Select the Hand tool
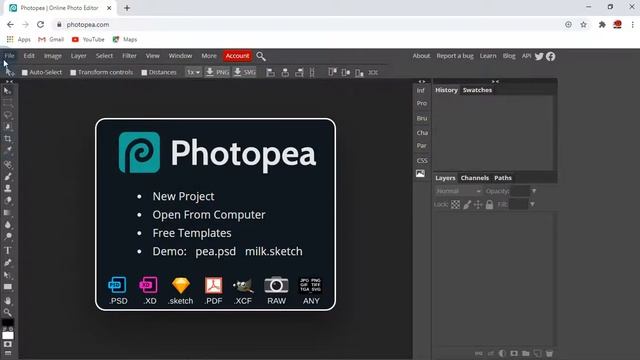640x360 pixels. click(7, 301)
